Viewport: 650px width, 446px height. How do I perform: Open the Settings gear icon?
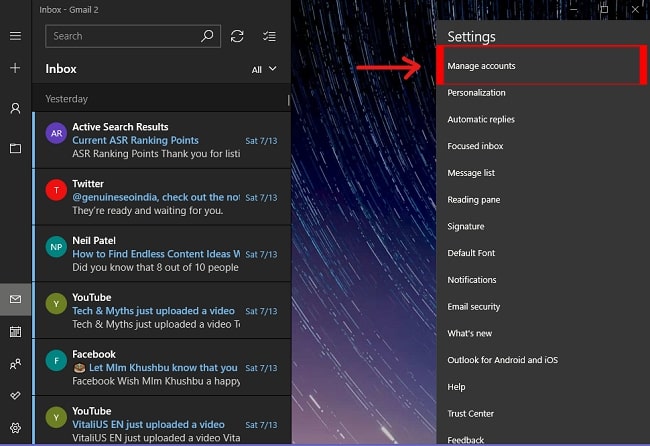(15, 428)
